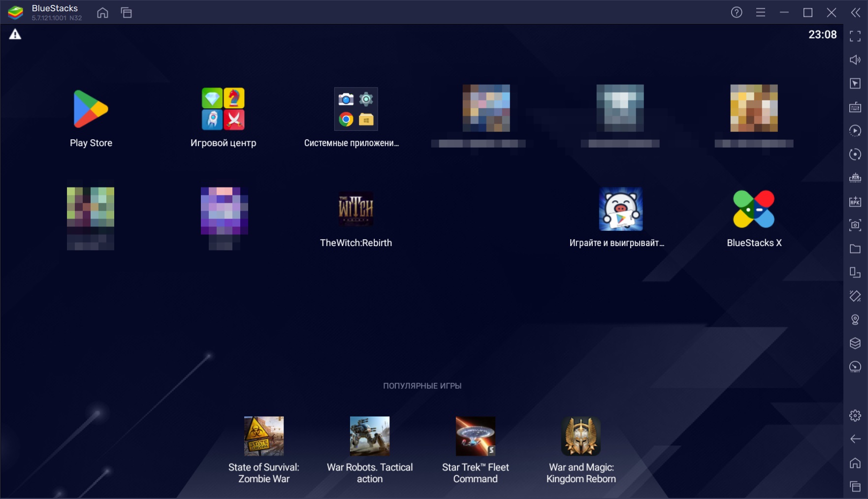Open Star Trek Fleet Command game

coord(476,450)
